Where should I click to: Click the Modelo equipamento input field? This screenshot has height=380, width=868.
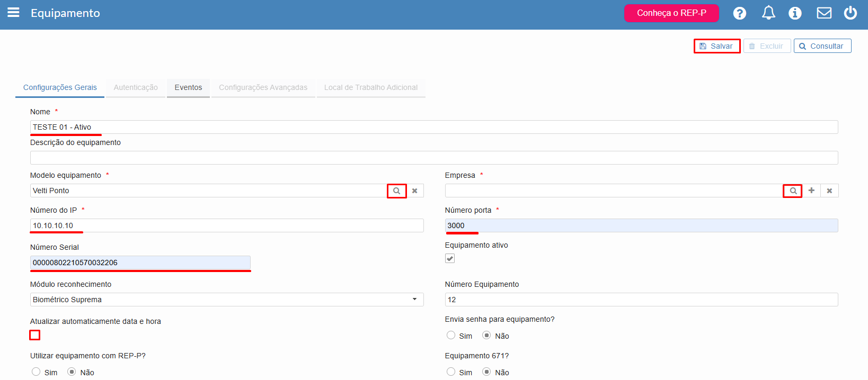click(209, 191)
